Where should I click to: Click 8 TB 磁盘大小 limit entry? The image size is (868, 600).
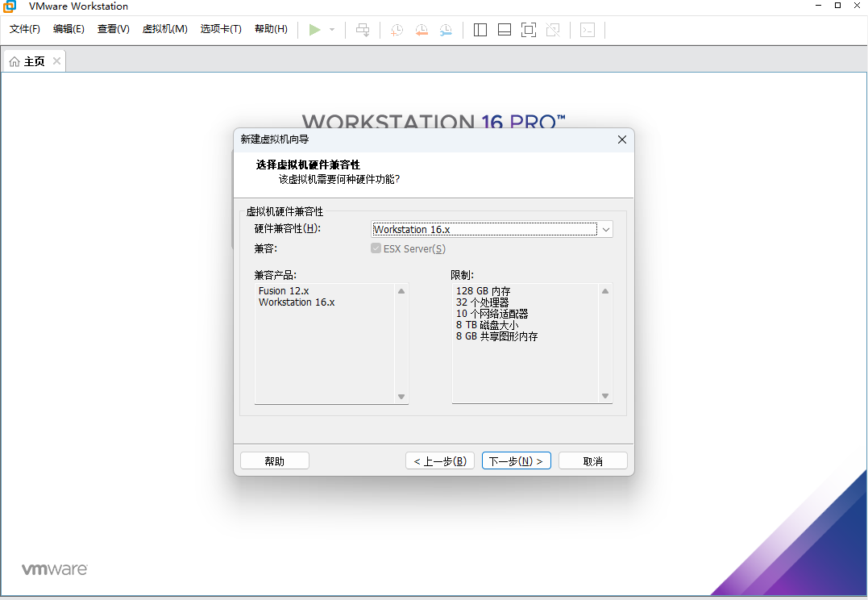click(x=487, y=325)
